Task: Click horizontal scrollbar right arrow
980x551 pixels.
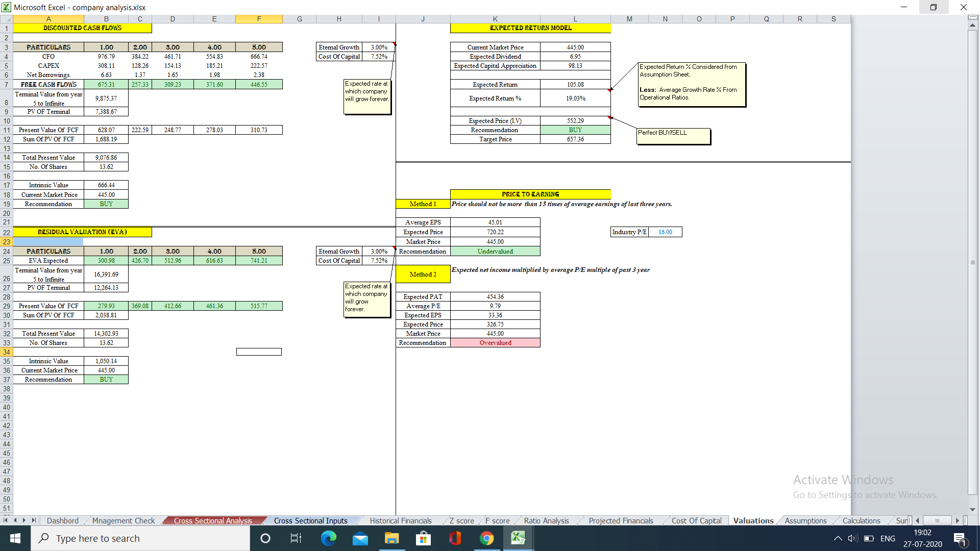Action: click(x=958, y=520)
